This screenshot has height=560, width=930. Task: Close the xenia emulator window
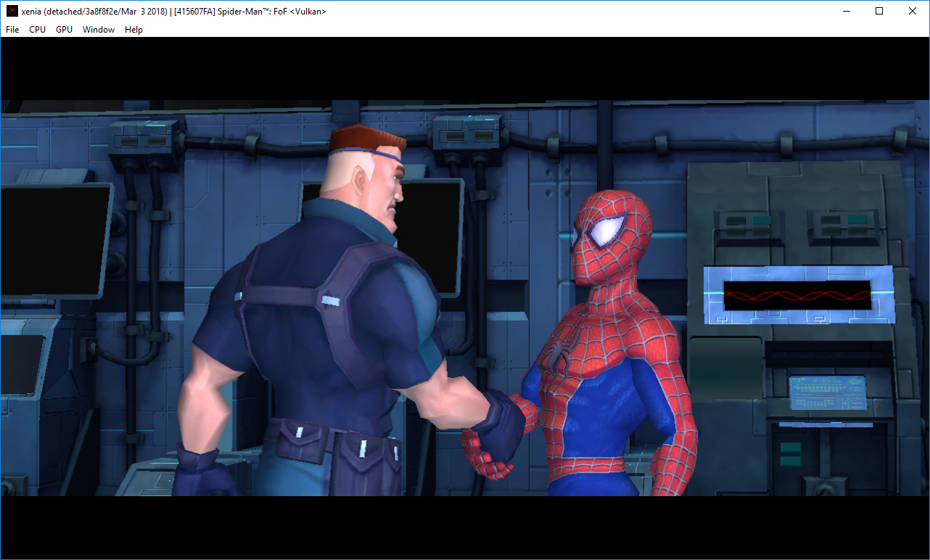(x=913, y=12)
